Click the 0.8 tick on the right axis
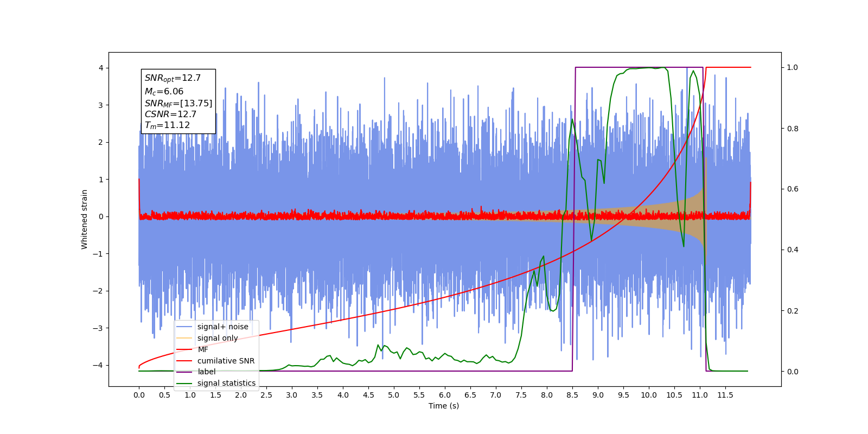Image resolution: width=868 pixels, height=434 pixels. pos(793,129)
